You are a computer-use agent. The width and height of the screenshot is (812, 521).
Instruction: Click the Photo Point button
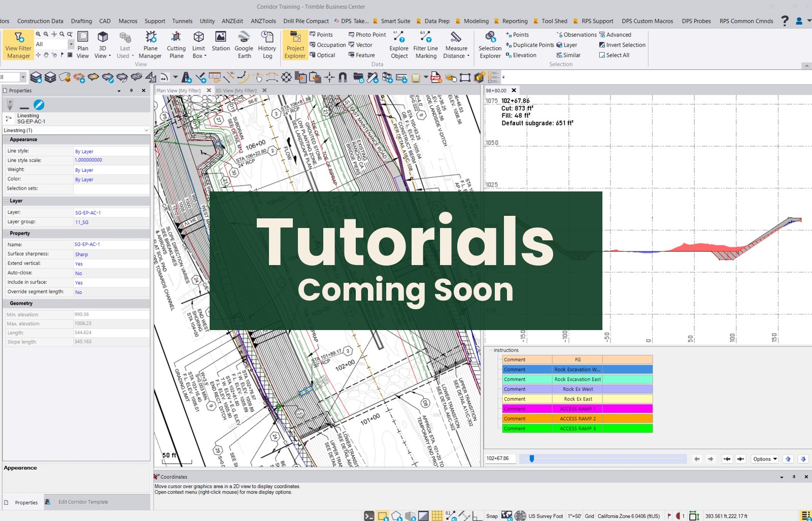(367, 35)
